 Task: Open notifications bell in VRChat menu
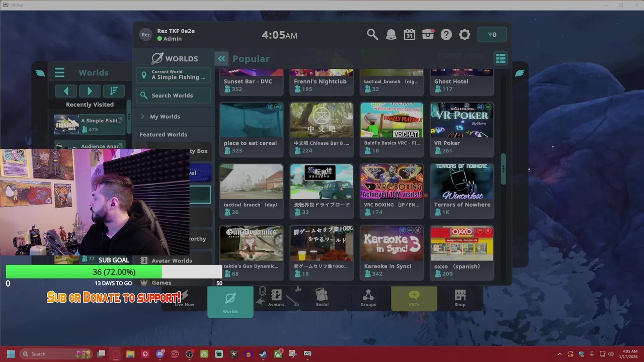tap(391, 35)
